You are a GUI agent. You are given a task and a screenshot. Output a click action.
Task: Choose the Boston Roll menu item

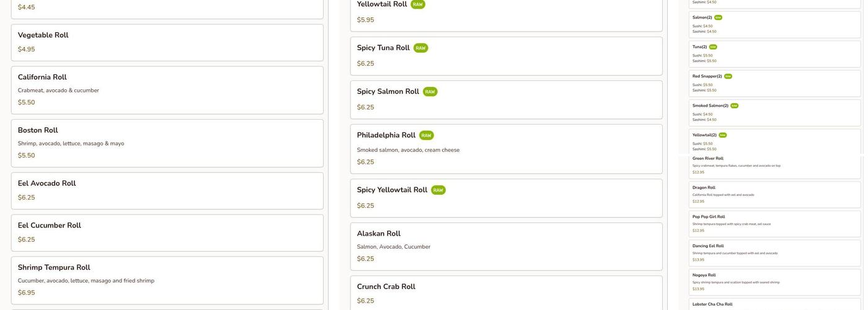pos(167,143)
